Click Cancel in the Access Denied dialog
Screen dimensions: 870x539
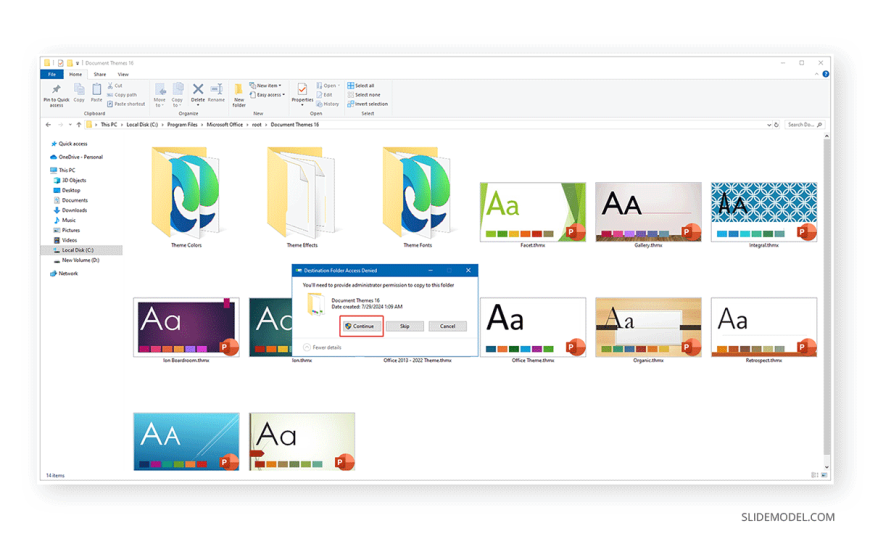pyautogui.click(x=448, y=326)
